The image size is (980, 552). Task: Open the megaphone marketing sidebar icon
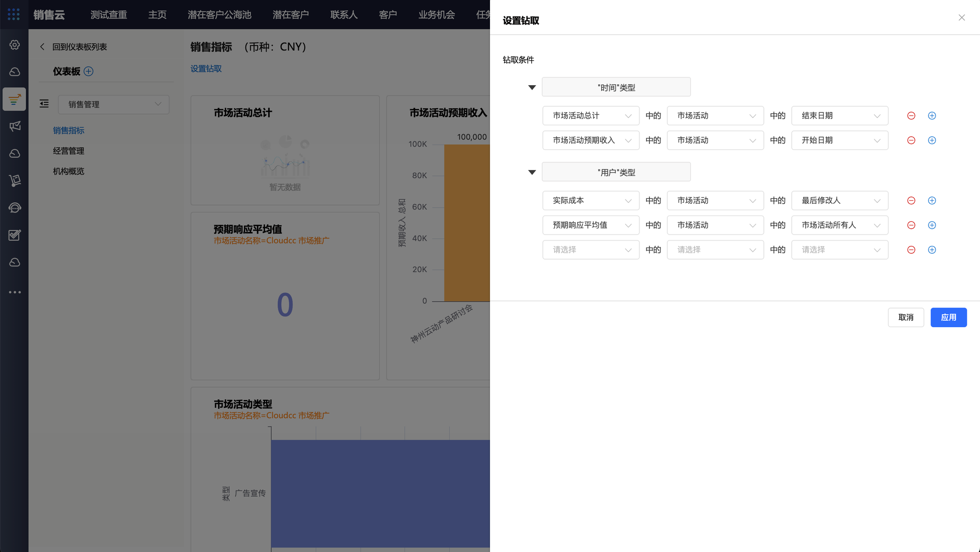pos(15,126)
